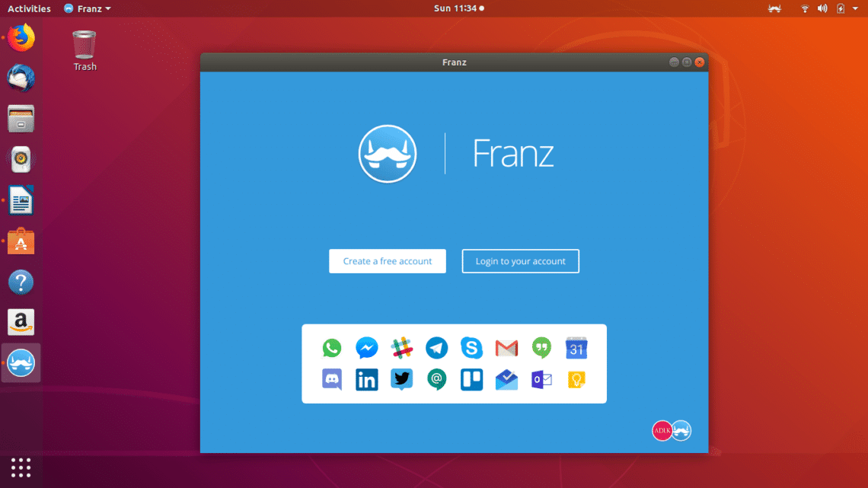Expand the system status menu arrow
This screenshot has height=488, width=868.
click(x=856, y=8)
